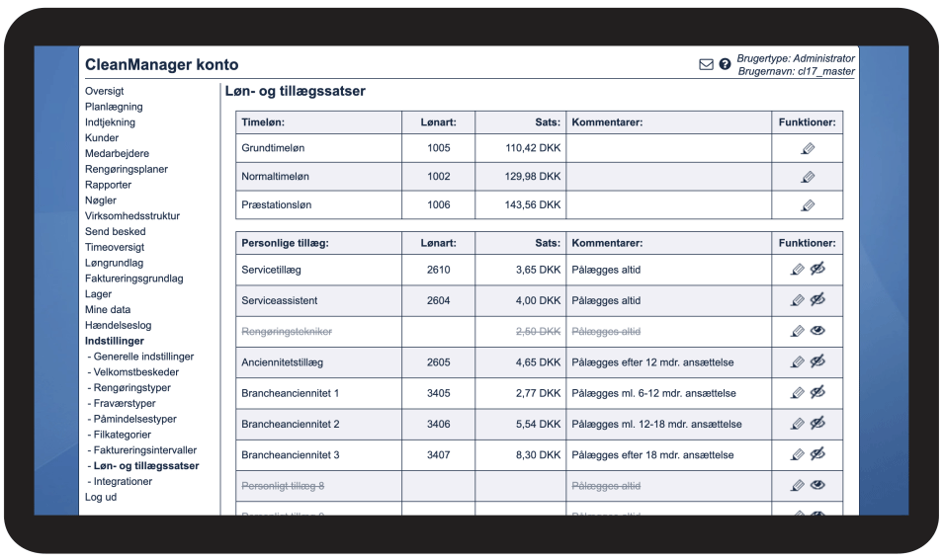Hide Brancheanciennitet 1 via eye icon
943x560 pixels.
click(x=817, y=393)
